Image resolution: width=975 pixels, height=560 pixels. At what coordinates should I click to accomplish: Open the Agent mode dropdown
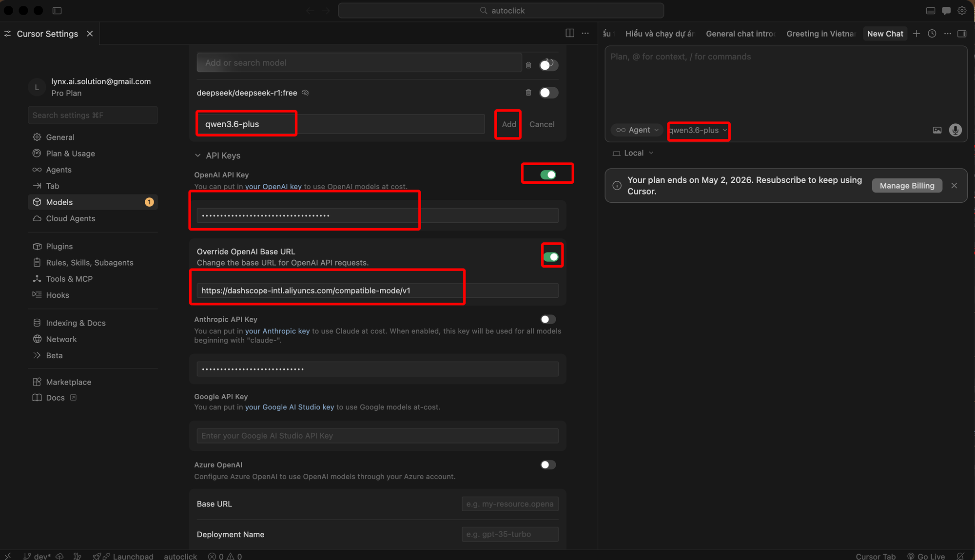click(x=637, y=130)
